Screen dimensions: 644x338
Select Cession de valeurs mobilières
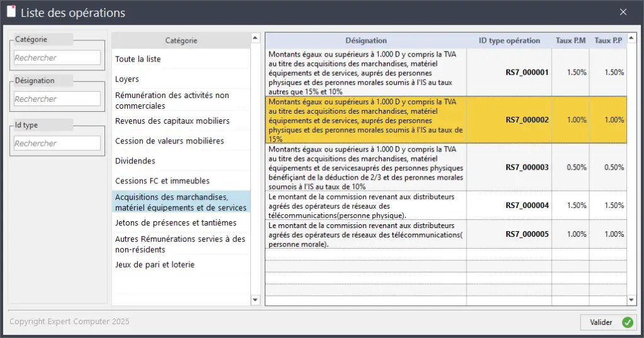[x=169, y=141]
